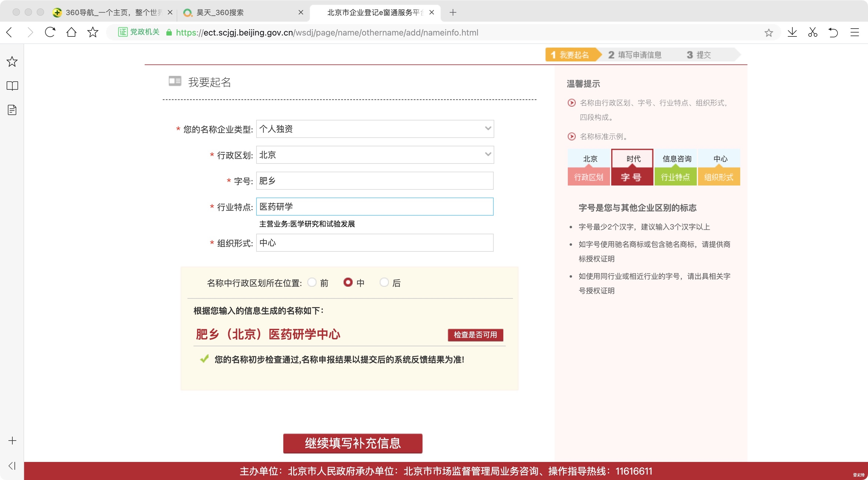Open the downloads icon
The height and width of the screenshot is (480, 868).
click(x=792, y=32)
